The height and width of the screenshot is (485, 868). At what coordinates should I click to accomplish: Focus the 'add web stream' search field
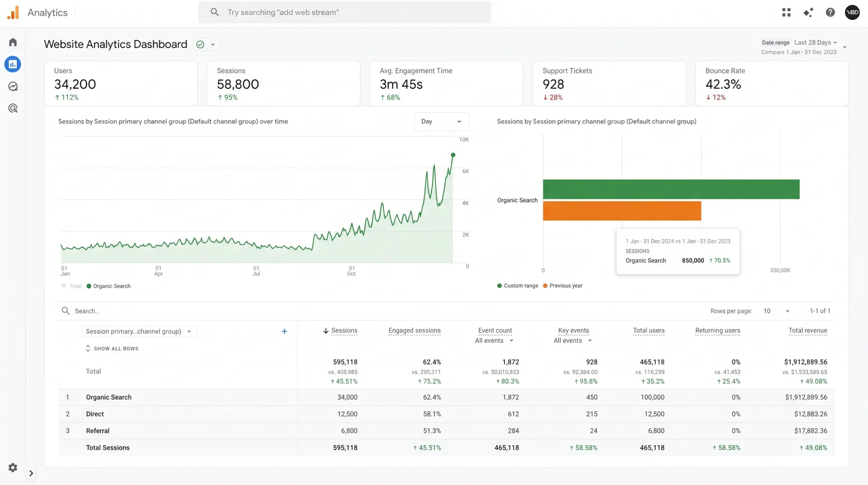tap(344, 12)
